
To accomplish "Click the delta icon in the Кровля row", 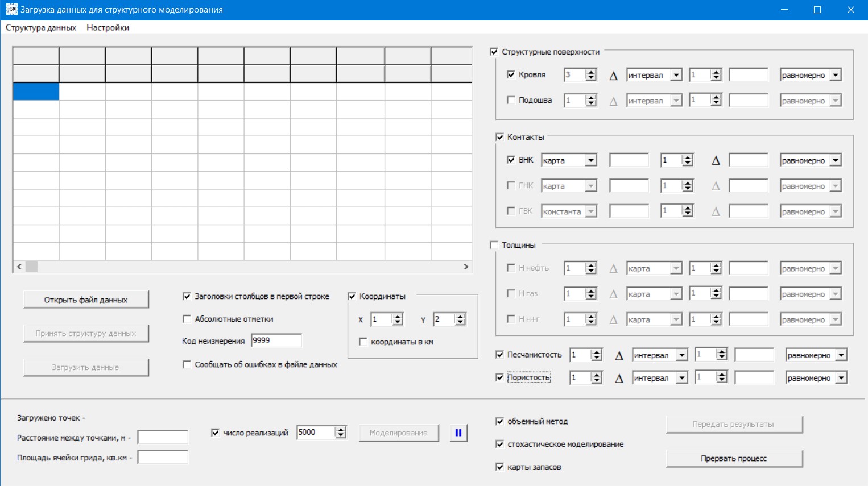I will click(x=613, y=75).
